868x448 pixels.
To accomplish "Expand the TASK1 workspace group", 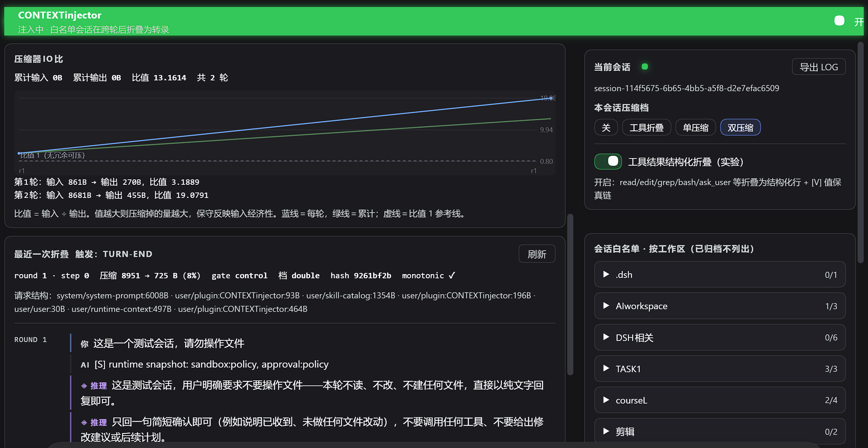I will point(720,369).
